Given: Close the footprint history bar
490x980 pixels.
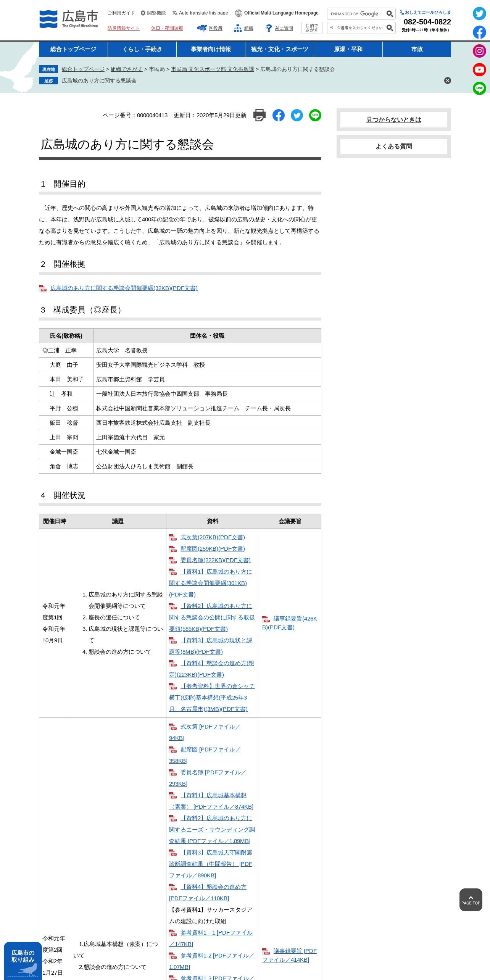Looking at the screenshot, I should coord(448,81).
